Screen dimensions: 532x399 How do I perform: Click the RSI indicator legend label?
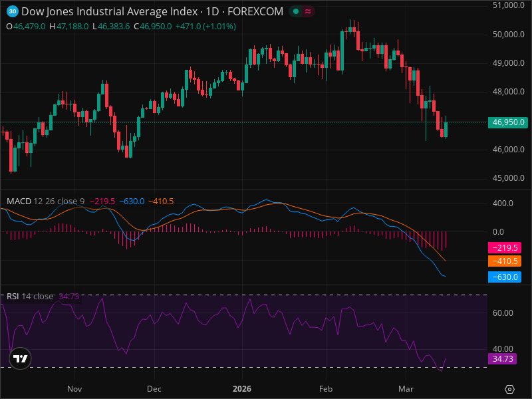(13, 296)
